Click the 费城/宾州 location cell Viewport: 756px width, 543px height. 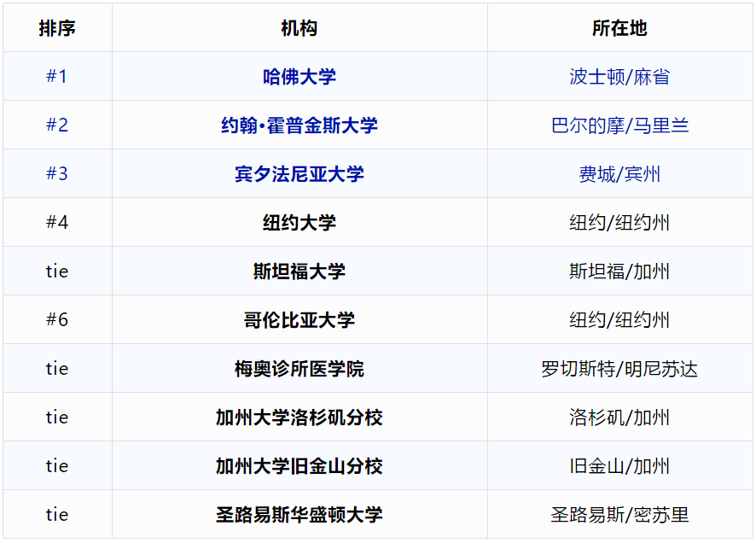619,174
